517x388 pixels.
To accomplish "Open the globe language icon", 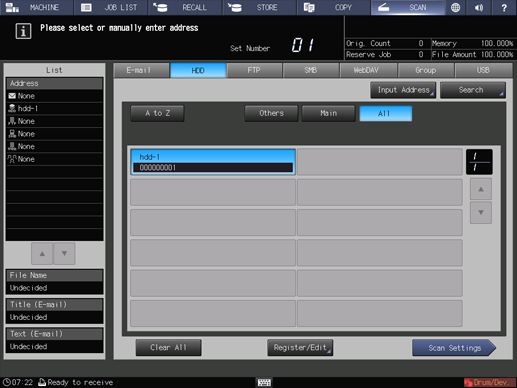I will [455, 7].
